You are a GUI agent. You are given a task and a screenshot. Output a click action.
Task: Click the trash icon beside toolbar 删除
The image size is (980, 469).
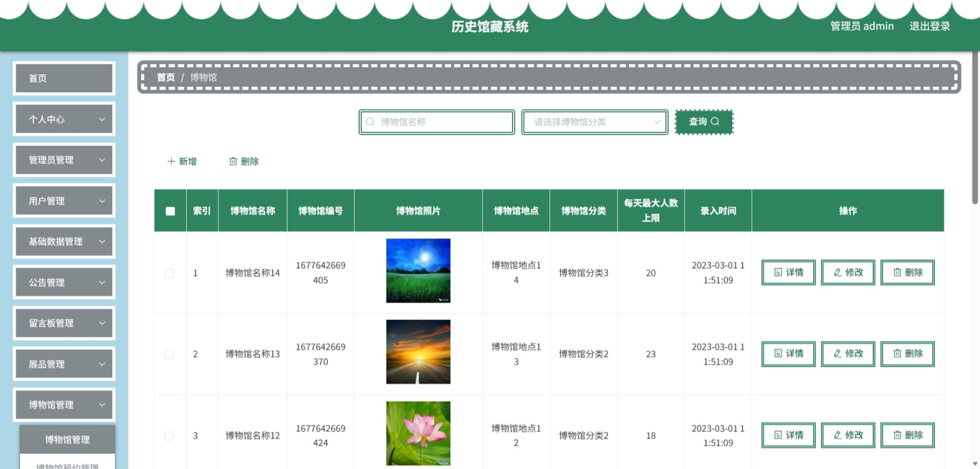[x=233, y=161]
